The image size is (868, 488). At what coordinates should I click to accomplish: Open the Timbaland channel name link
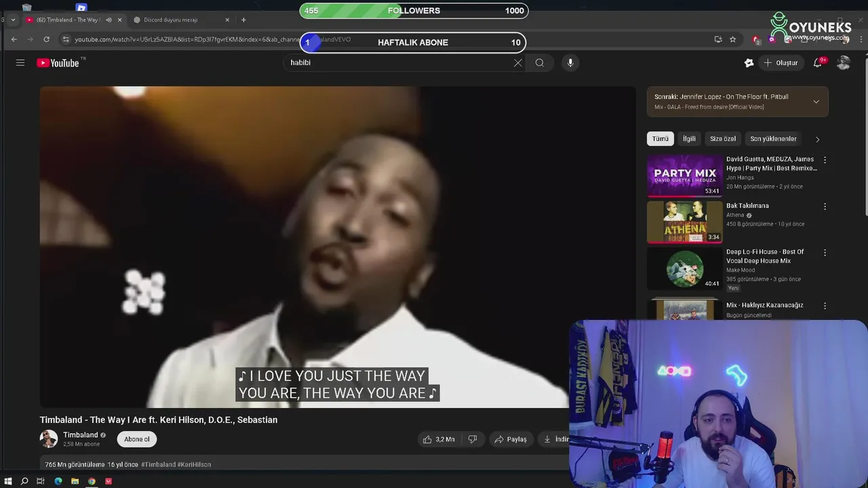[x=81, y=435]
